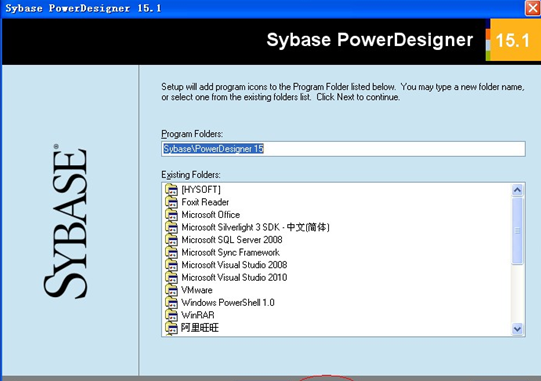Click the Foxit Reader folder icon

click(171, 202)
